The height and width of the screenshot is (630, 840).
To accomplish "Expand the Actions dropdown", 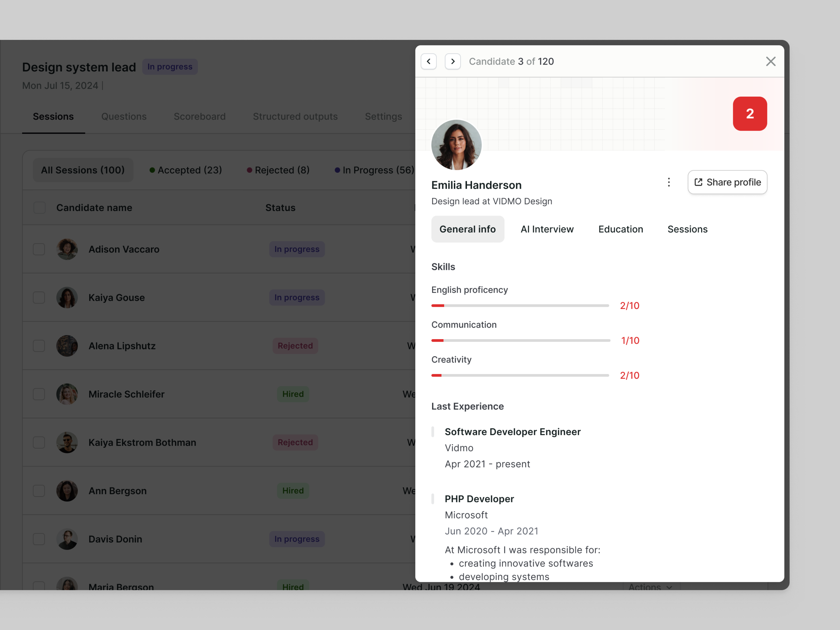I will (650, 587).
